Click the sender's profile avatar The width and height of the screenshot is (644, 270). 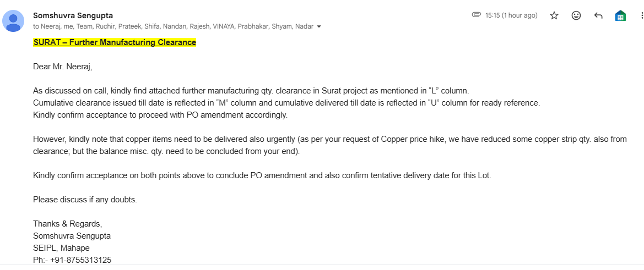(x=13, y=21)
